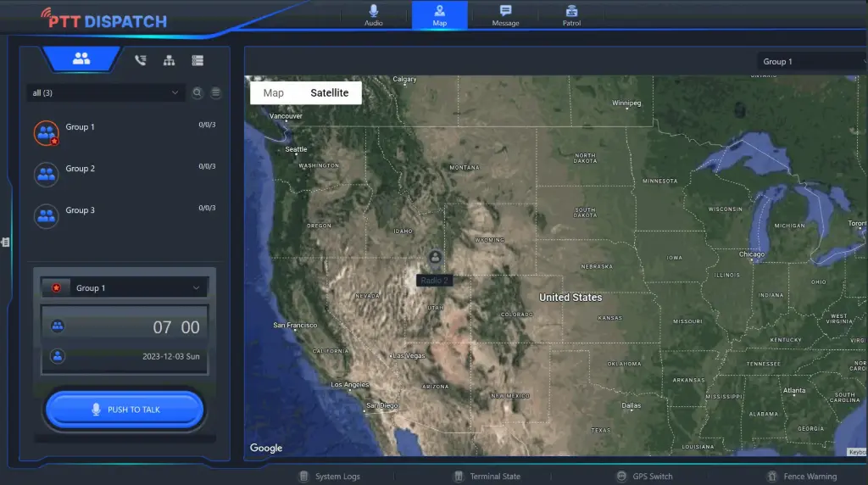Select the Group 2 avatar icon
The image size is (868, 485).
pos(47,174)
